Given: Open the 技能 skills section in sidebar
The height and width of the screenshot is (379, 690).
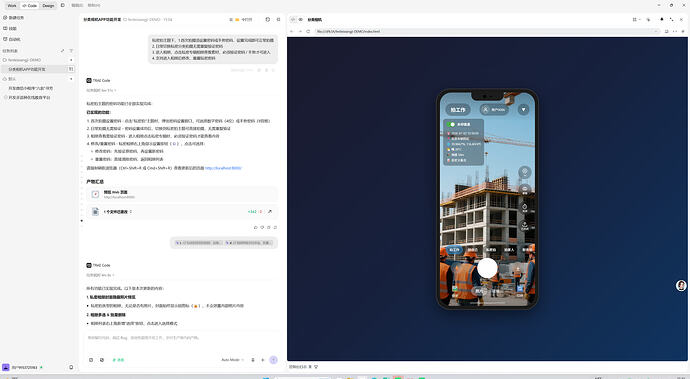Looking at the screenshot, I should pos(10,28).
